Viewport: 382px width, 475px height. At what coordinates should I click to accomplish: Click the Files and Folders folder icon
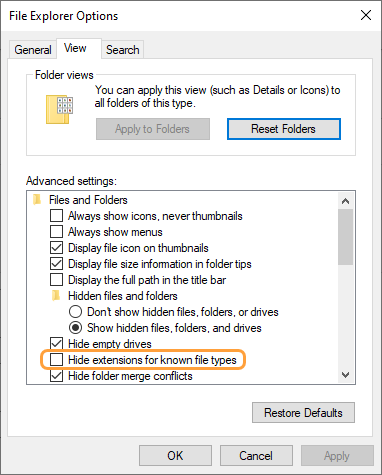[x=37, y=200]
